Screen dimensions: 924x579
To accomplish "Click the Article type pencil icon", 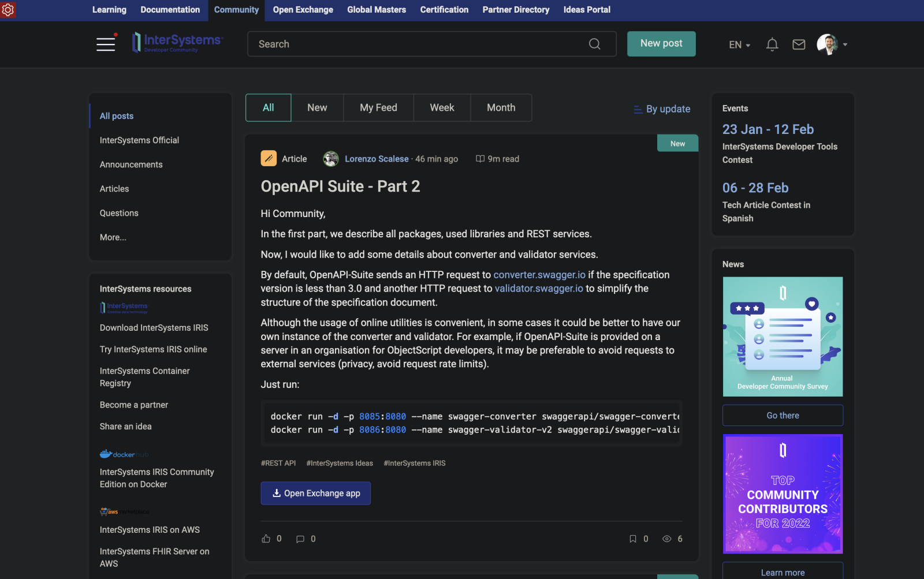I will click(269, 158).
